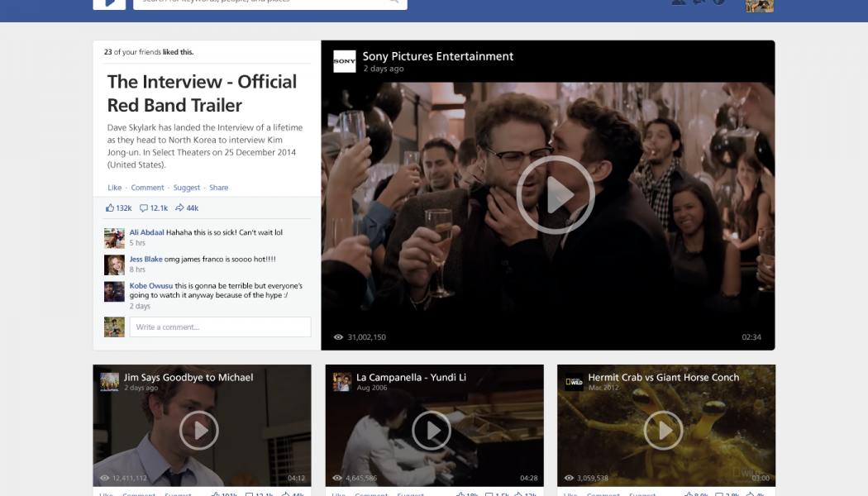The height and width of the screenshot is (496, 868).
Task: Like The Interview trailer post
Action: [x=114, y=188]
